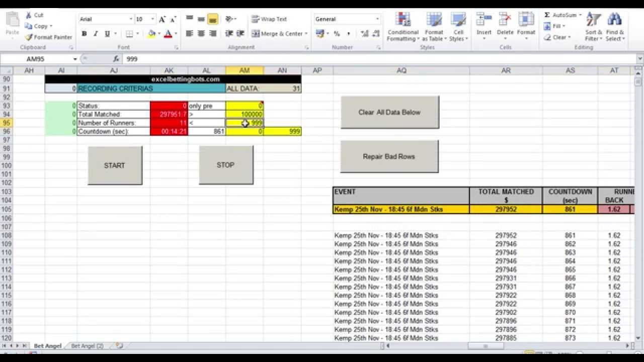The image size is (644, 362).
Task: Toggle Italic formatting
Action: 96,34
